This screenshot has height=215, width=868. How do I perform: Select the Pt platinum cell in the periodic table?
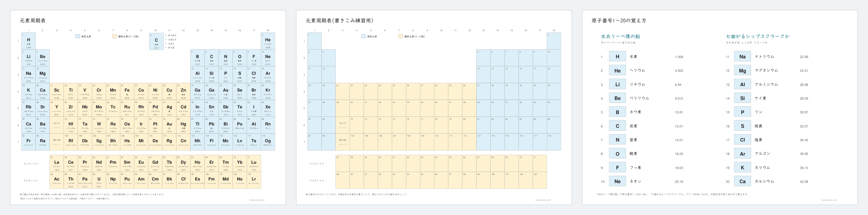155,125
